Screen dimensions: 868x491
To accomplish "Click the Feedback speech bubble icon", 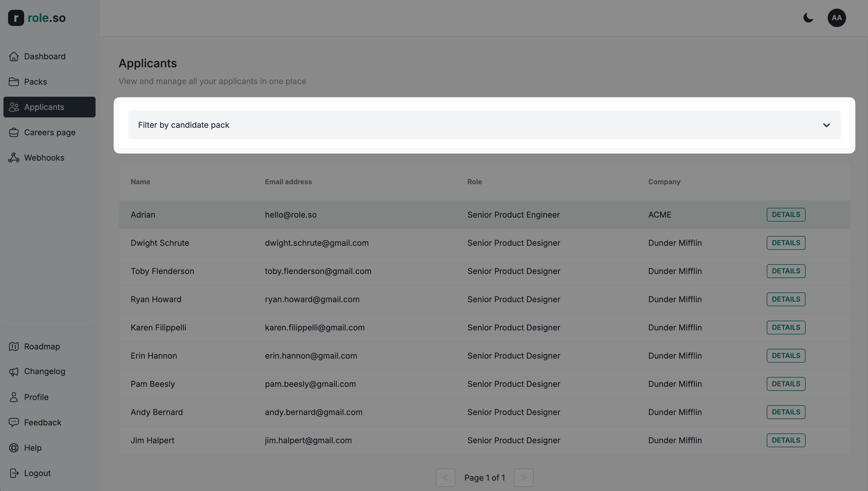I will pyautogui.click(x=14, y=422).
